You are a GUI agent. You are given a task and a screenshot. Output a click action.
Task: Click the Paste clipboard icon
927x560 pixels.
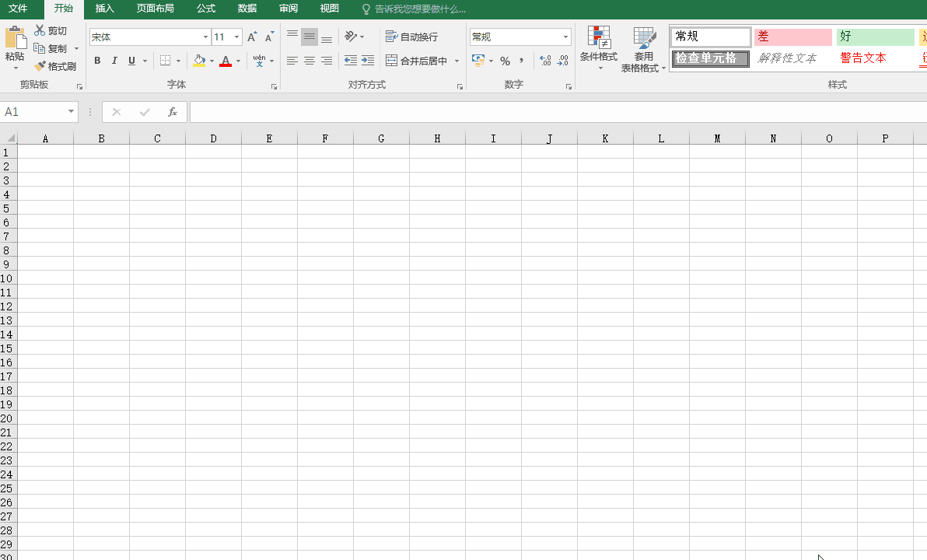[x=16, y=38]
